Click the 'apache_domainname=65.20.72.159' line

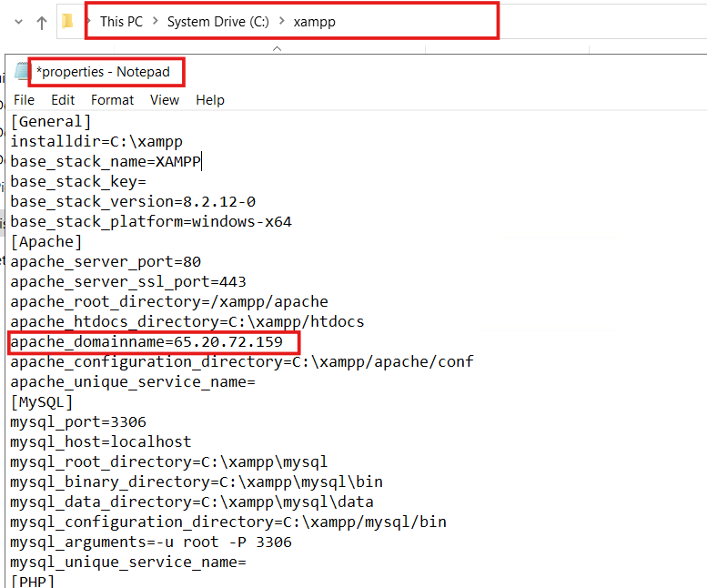pos(146,342)
